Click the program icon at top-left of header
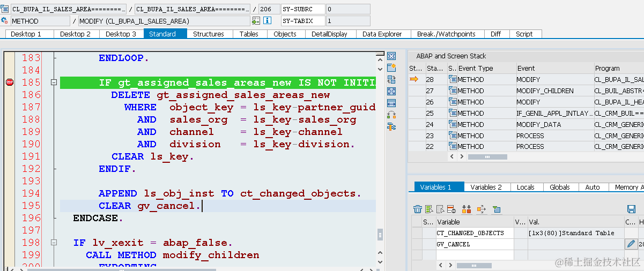Image resolution: width=644 pixels, height=271 pixels. tap(5, 9)
